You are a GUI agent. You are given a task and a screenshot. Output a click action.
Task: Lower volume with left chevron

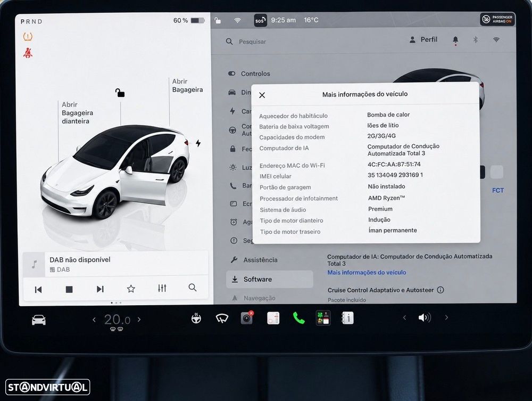pyautogui.click(x=404, y=318)
